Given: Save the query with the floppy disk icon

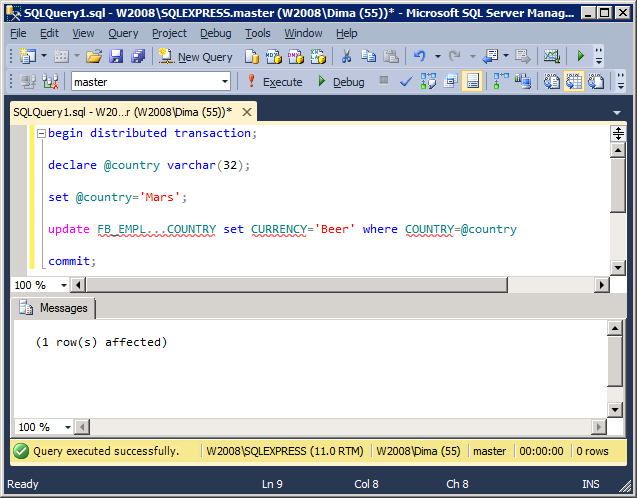Looking at the screenshot, I should point(116,56).
